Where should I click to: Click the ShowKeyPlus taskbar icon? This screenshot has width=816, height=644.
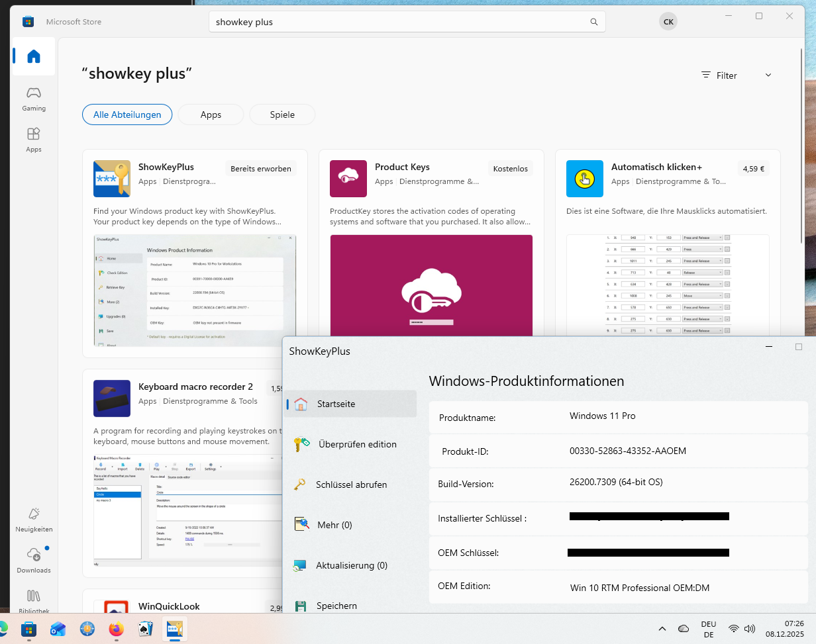tap(175, 629)
